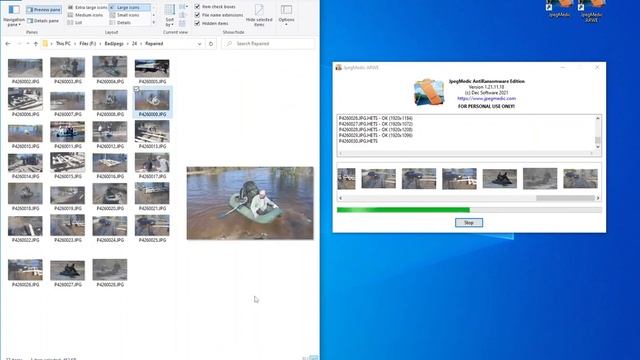Open the Navigation pane menu in File Explorer
Image resolution: width=640 pixels, height=360 pixels.
point(14,15)
